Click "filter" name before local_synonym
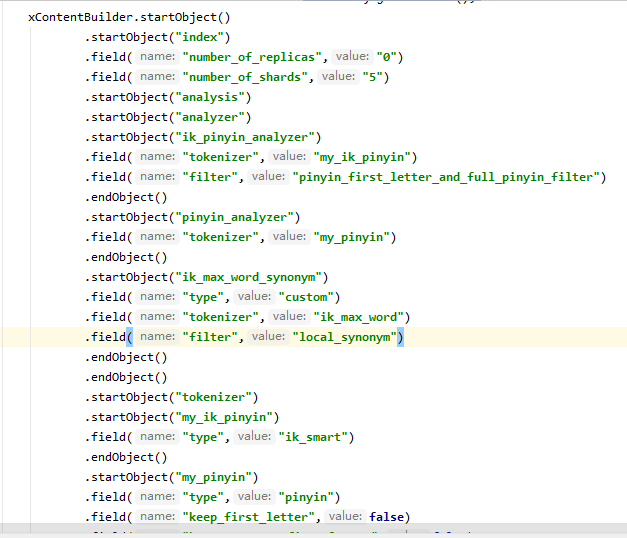Viewport: 627px width, 538px height. (210, 337)
